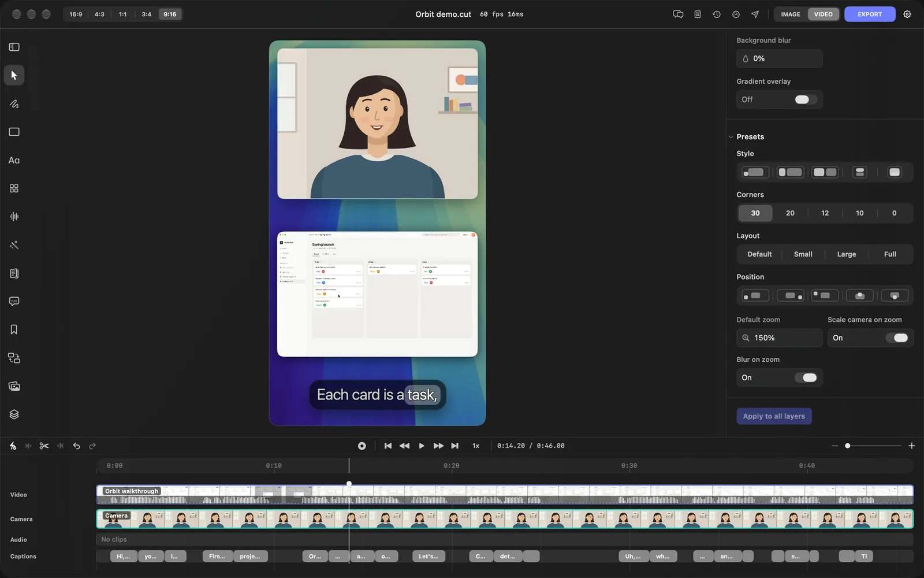924x578 pixels.
Task: Toggle the sidebar panel icon
Action: point(14,47)
